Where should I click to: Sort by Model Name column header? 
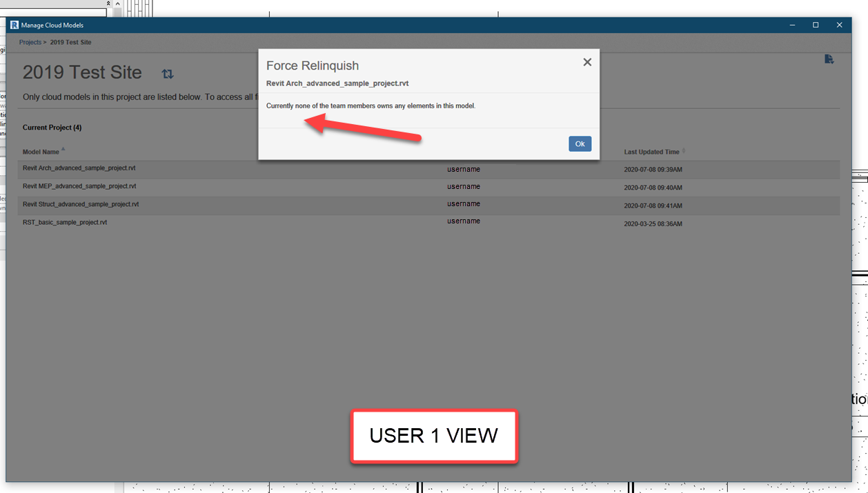click(41, 152)
